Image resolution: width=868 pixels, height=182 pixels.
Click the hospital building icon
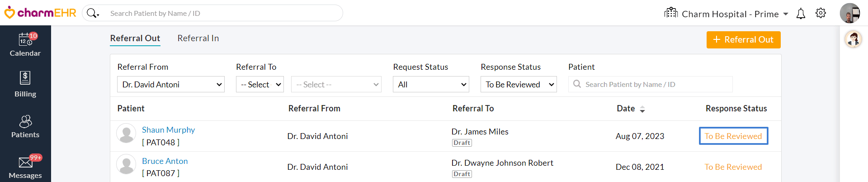tap(671, 13)
